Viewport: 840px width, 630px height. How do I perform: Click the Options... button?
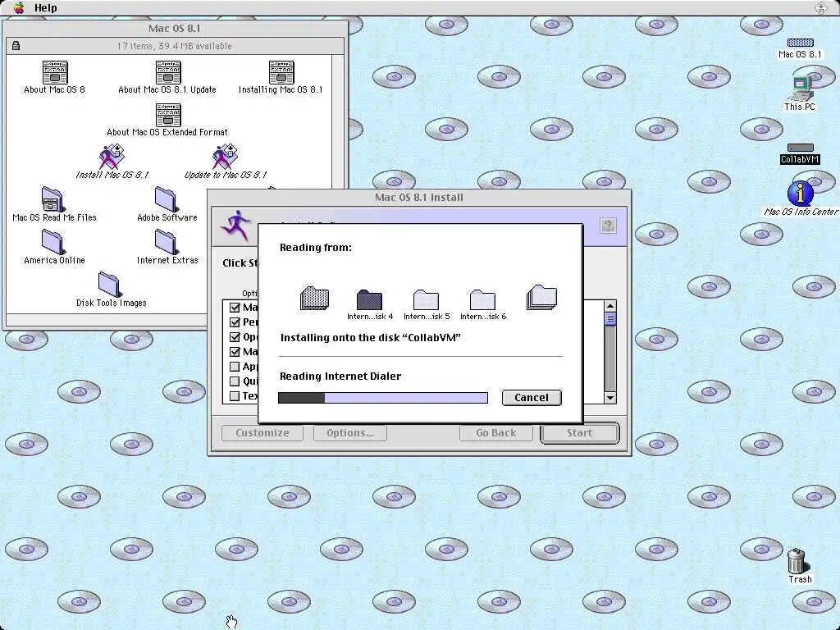[x=349, y=433]
